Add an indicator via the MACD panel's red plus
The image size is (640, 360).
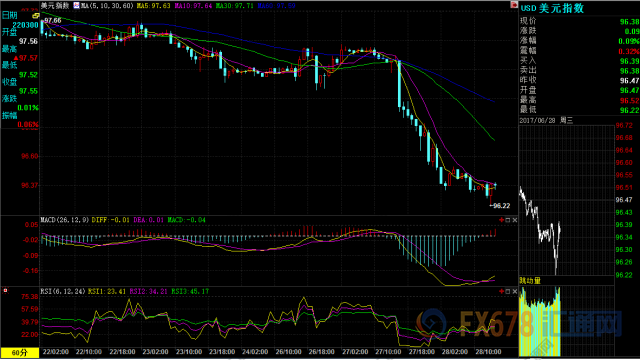(502, 220)
